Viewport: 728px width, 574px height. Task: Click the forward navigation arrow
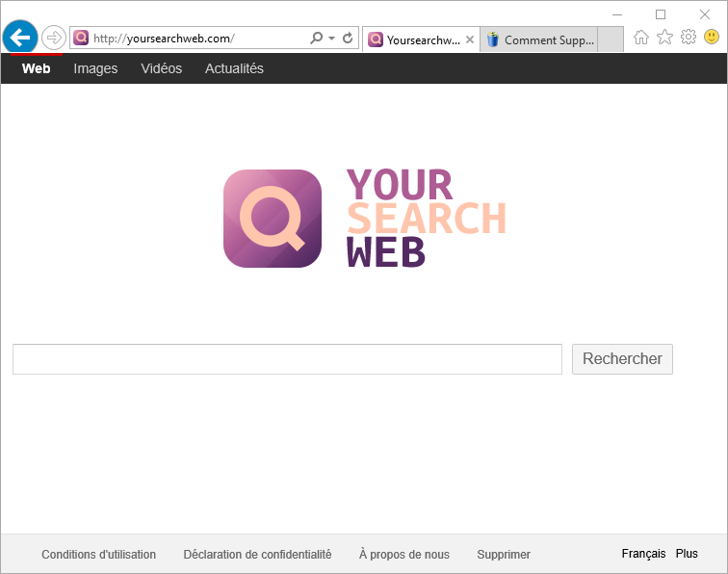tap(53, 38)
